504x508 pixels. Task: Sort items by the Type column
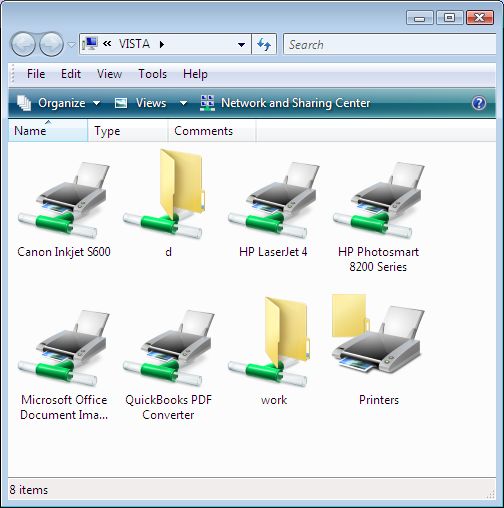click(128, 131)
